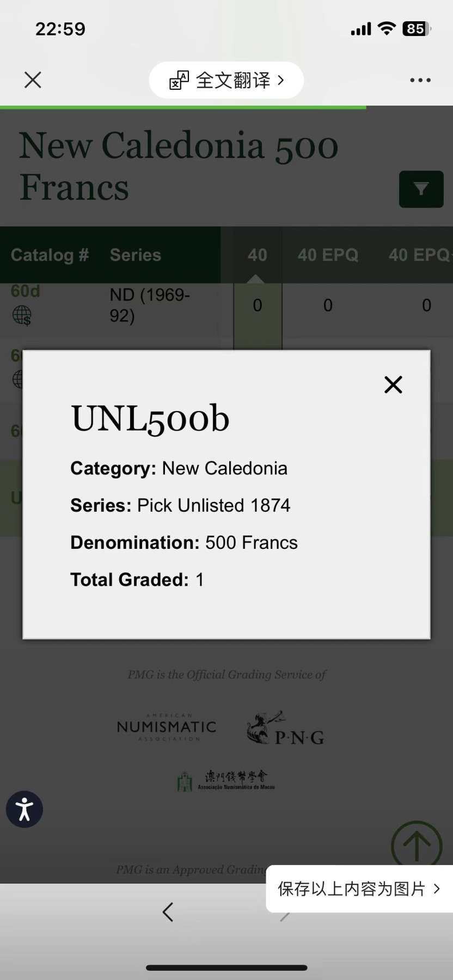The width and height of the screenshot is (453, 980).
Task: Select the 40 EPQ column header
Action: [x=328, y=255]
